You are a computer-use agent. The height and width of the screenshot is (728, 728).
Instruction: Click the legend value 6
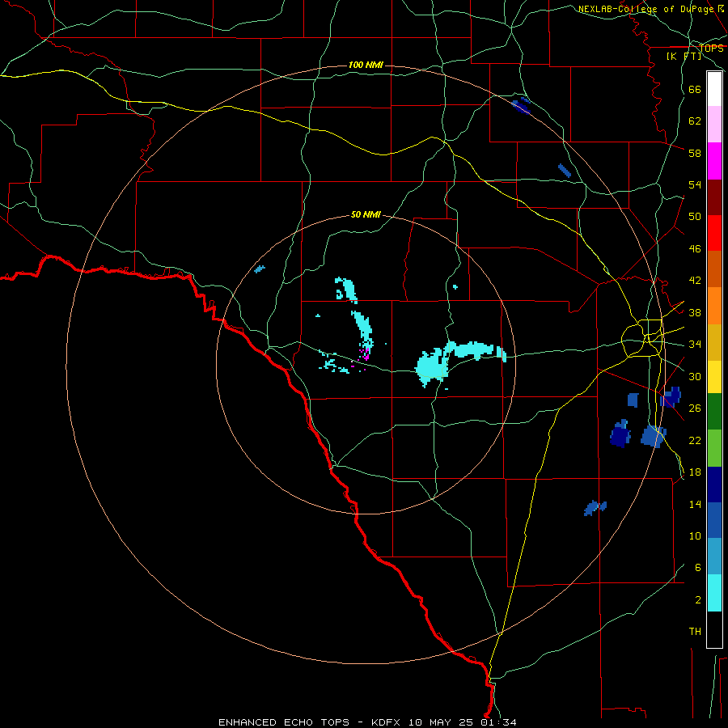tap(697, 567)
